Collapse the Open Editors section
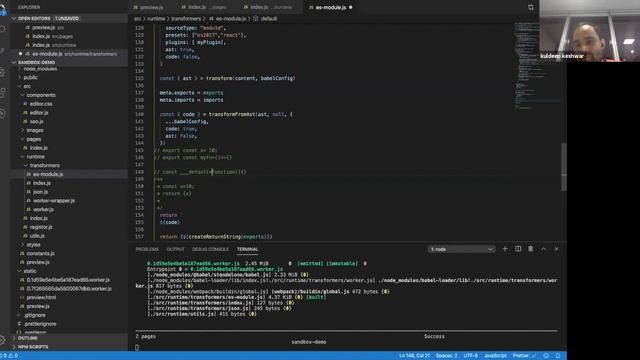Viewport: 640px width, 360px height. click(x=69, y=18)
